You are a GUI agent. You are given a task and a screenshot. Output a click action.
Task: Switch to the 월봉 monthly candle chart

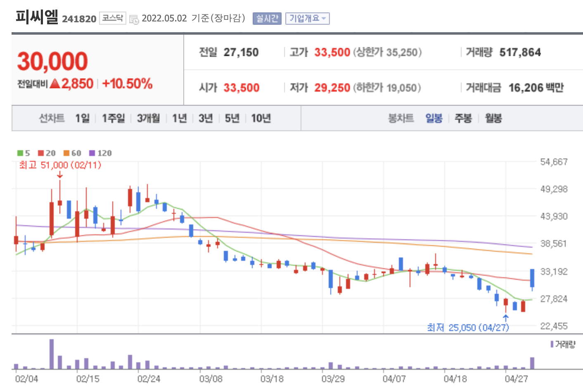click(x=493, y=118)
